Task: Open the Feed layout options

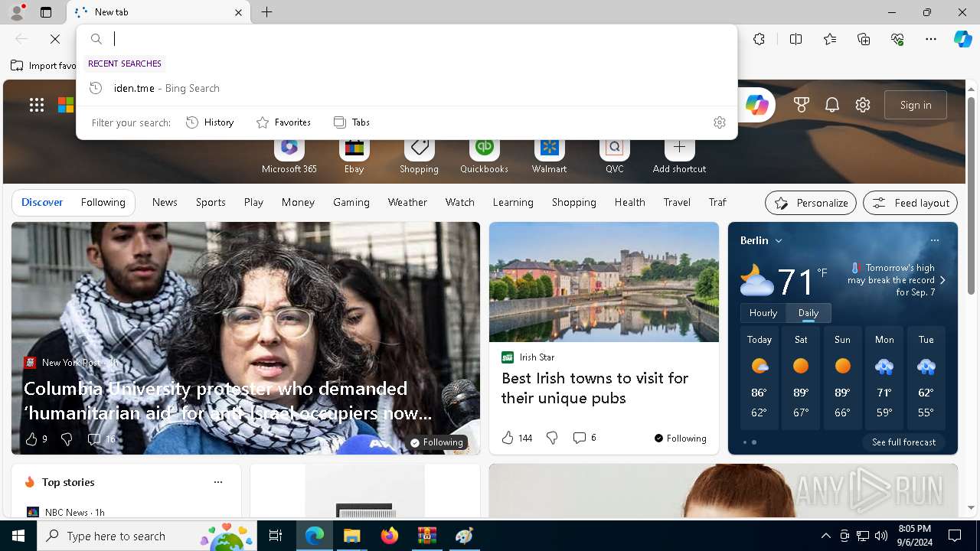Action: click(x=910, y=203)
